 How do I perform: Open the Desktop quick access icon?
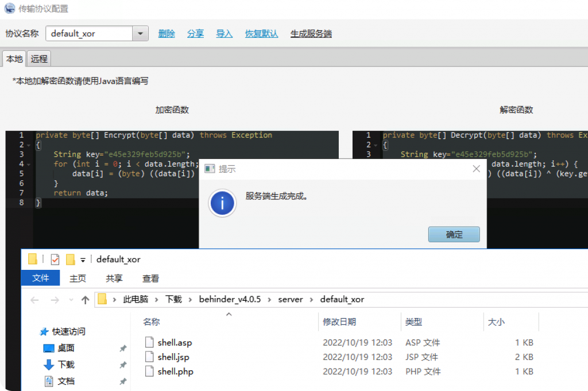(49, 348)
